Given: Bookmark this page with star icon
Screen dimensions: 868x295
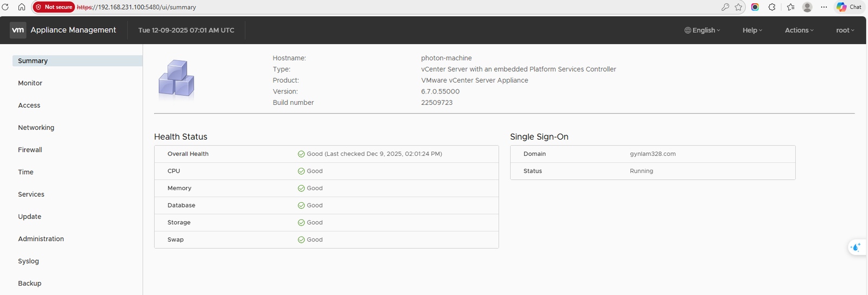Looking at the screenshot, I should pyautogui.click(x=738, y=7).
